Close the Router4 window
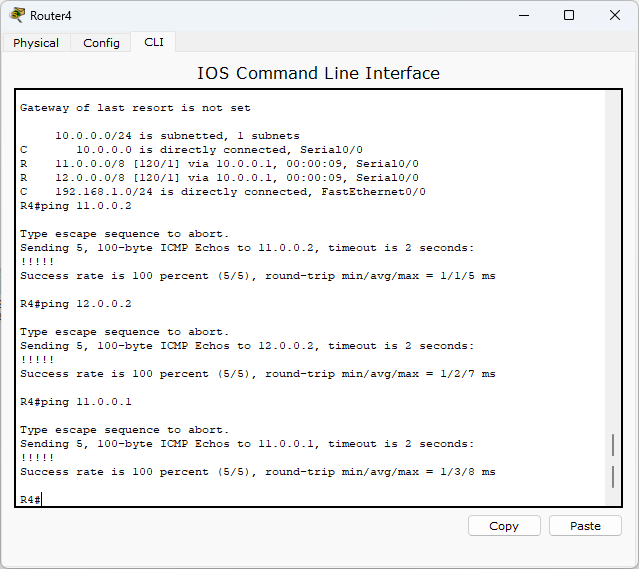 pyautogui.click(x=615, y=15)
